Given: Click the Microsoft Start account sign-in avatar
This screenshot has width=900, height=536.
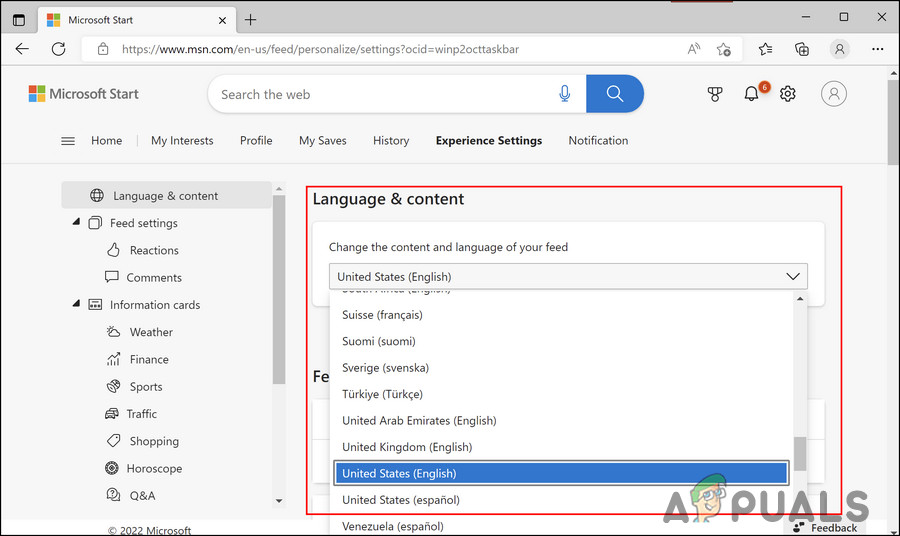Looking at the screenshot, I should 833,94.
